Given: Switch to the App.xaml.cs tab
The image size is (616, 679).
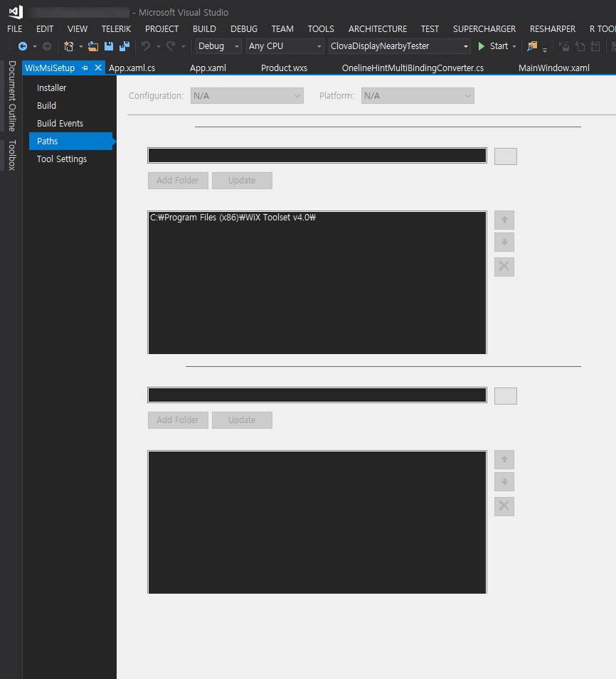Looking at the screenshot, I should pyautogui.click(x=132, y=68).
